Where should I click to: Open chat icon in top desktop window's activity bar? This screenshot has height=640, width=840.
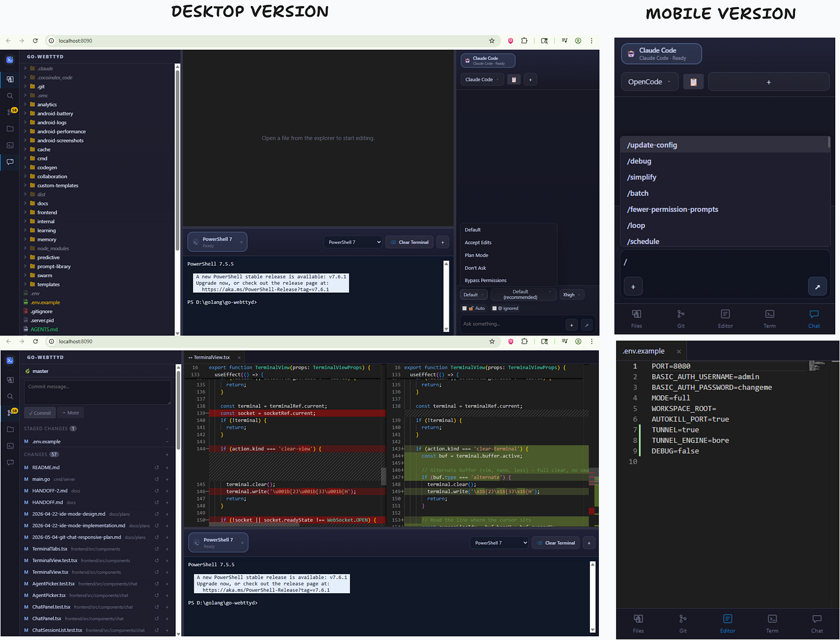click(10, 161)
